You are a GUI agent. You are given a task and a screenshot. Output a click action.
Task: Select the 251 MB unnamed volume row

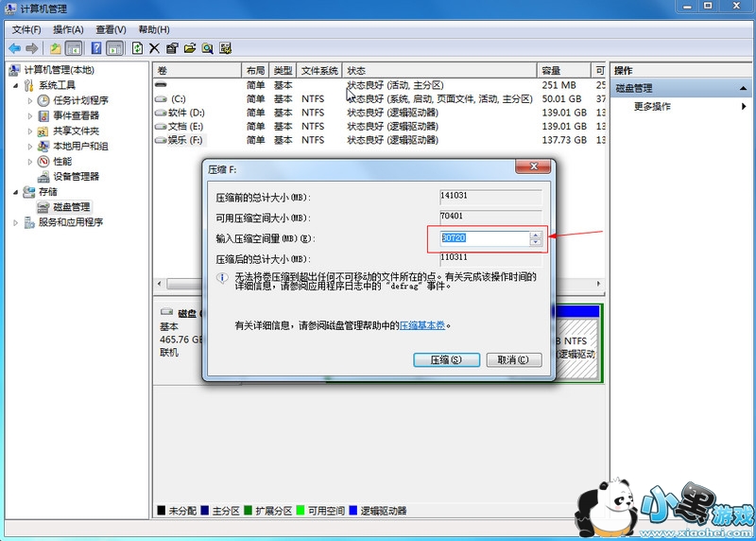point(379,85)
